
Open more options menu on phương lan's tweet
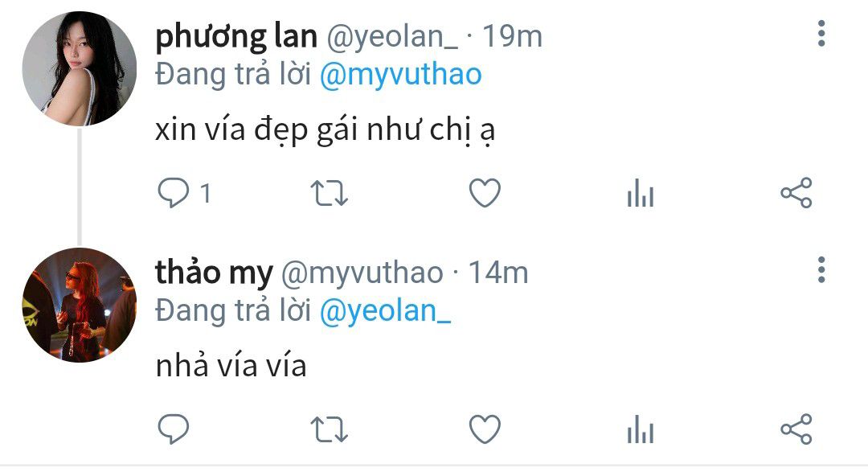tap(821, 34)
